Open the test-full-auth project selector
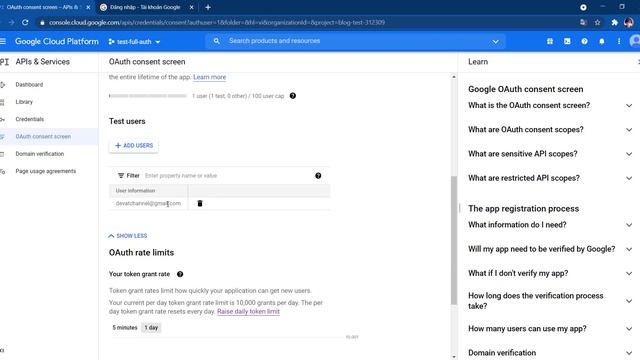Viewport: 640px width, 360px height. pos(134,42)
